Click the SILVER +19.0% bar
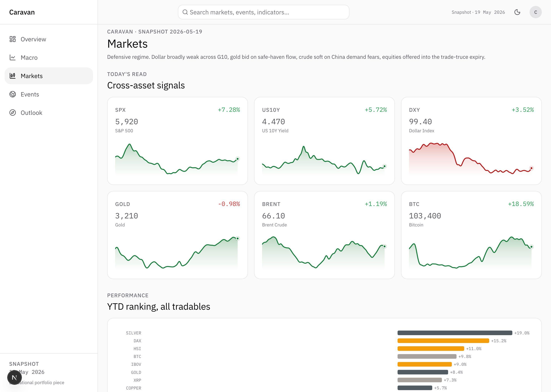The width and height of the screenshot is (551, 392). click(455, 333)
